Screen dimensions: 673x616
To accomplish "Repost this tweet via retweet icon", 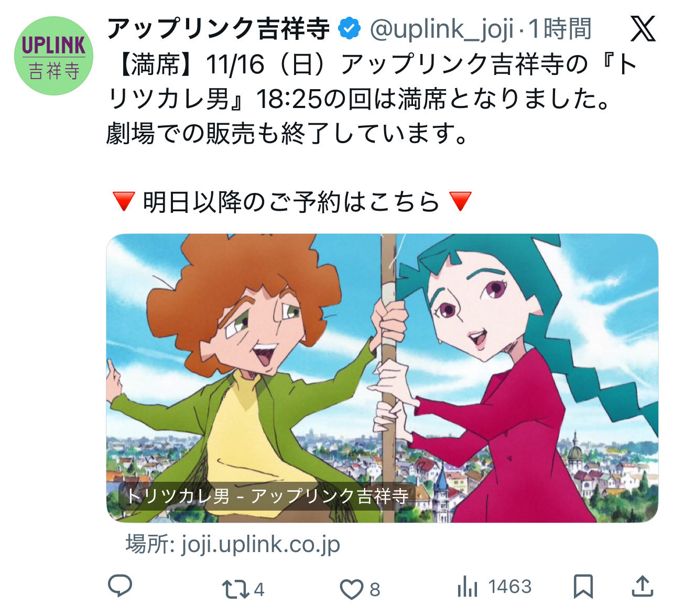I will click(x=235, y=589).
